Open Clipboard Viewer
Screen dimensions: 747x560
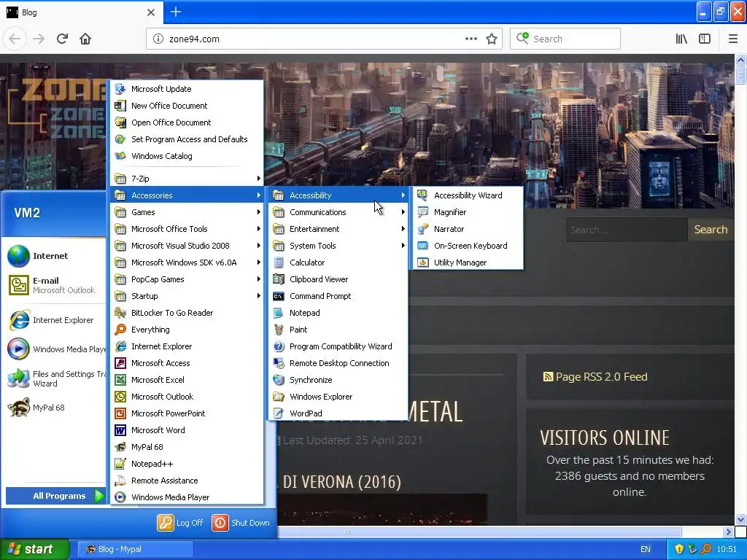(x=338, y=279)
